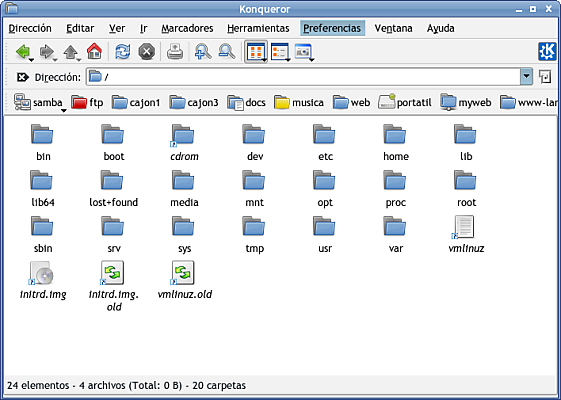
Task: Expand the forward button history arrow
Action: coord(55,60)
